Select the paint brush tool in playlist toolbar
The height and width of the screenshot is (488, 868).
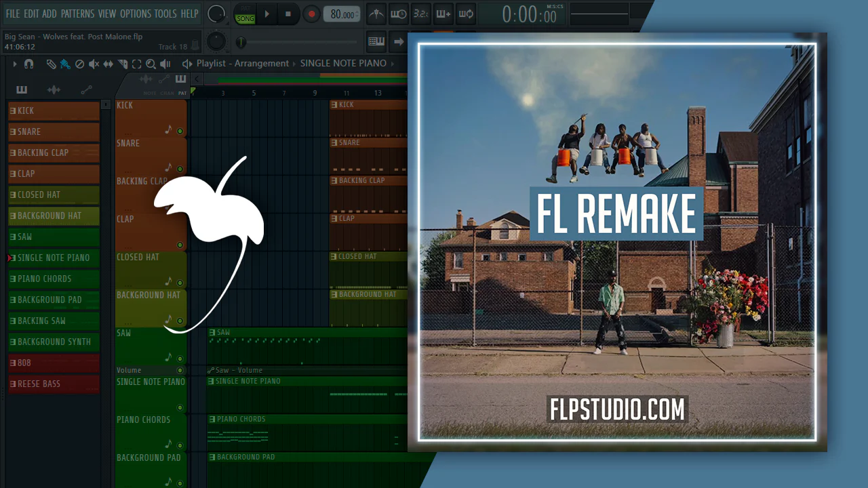click(x=65, y=64)
